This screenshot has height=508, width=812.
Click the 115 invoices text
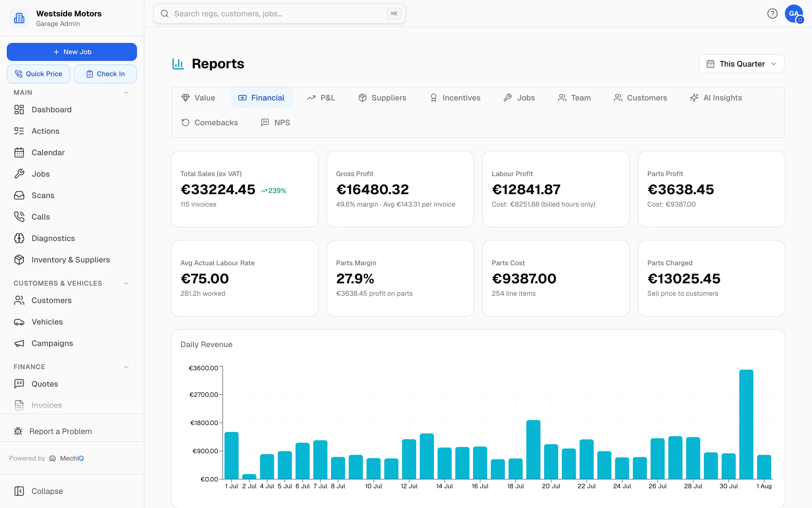pos(198,204)
